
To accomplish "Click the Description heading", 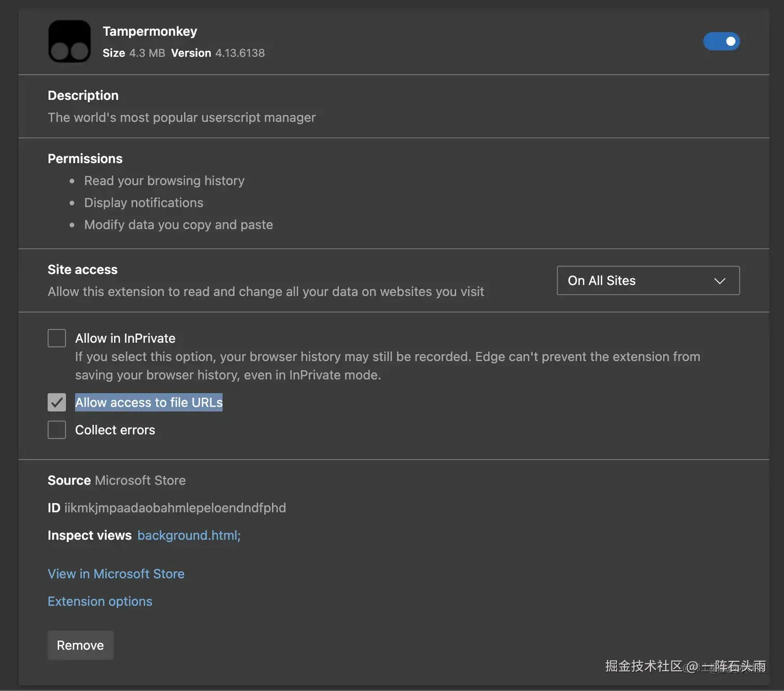I will click(83, 95).
